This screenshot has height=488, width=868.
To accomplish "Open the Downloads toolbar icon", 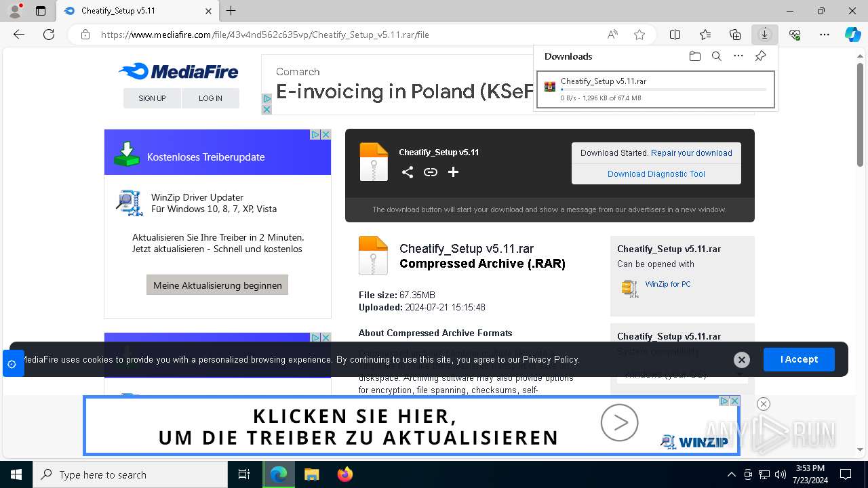I will 765,35.
